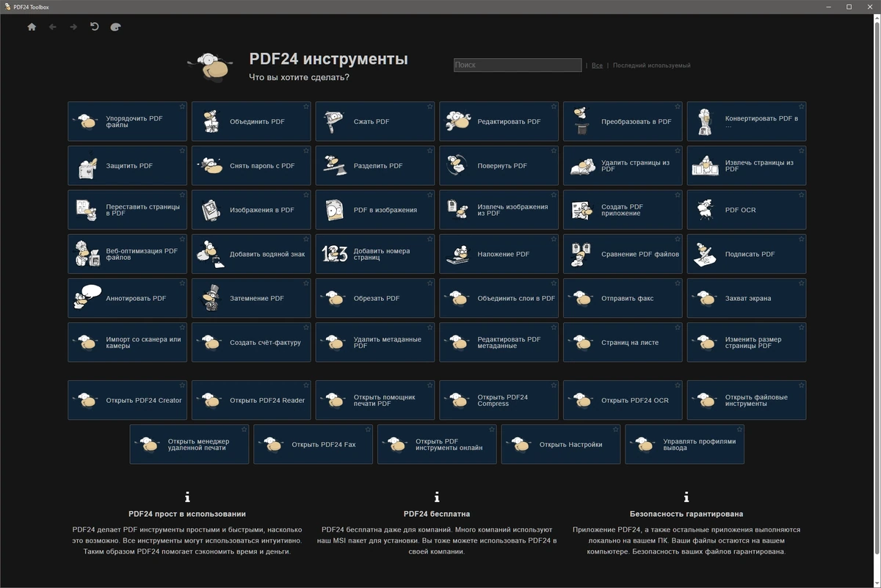Open the Разделить PDF axe icon

coord(335,166)
